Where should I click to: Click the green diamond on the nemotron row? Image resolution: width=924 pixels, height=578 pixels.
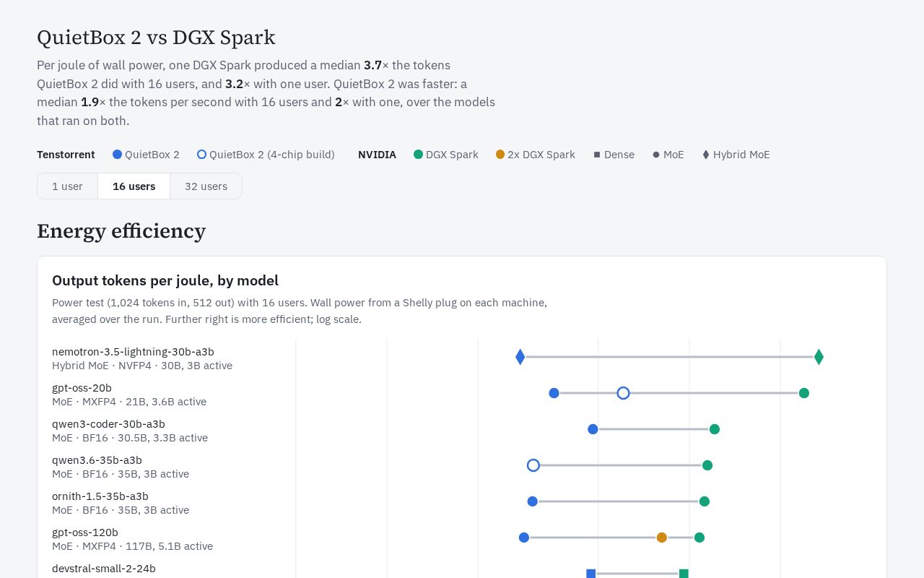819,357
